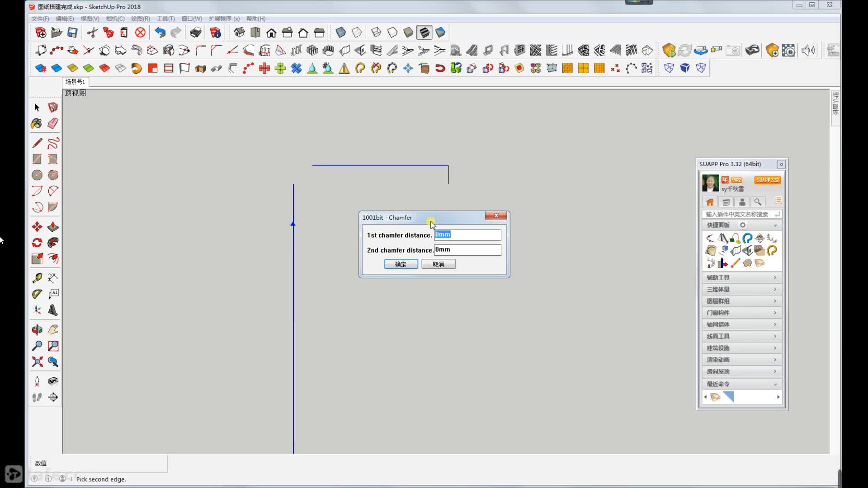Choose the Rectangle tool
The image size is (868, 488).
[37, 159]
